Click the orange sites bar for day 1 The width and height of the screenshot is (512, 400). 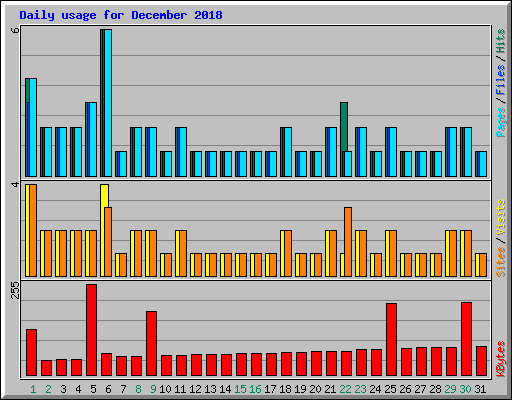[x=33, y=231]
